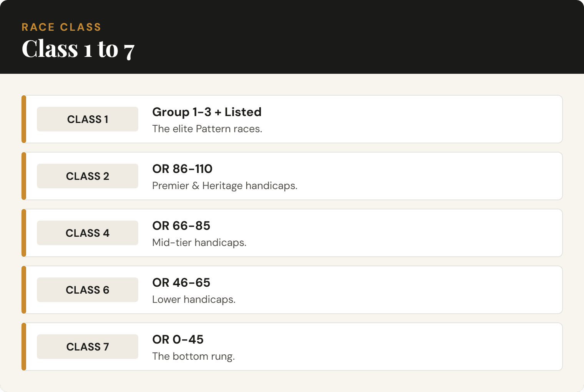Click the gold accent bar of the Class 7 card
The width and height of the screenshot is (584, 392).
click(x=24, y=347)
